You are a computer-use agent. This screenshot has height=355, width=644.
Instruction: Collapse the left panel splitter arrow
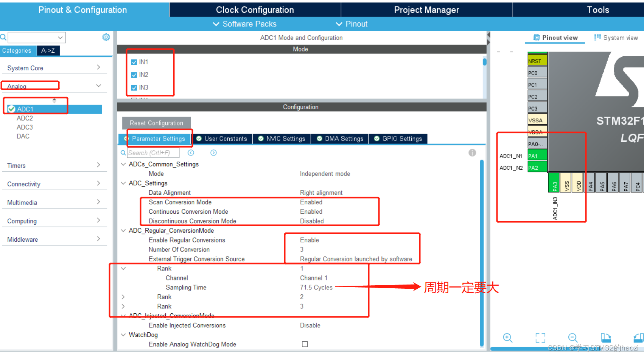click(488, 35)
